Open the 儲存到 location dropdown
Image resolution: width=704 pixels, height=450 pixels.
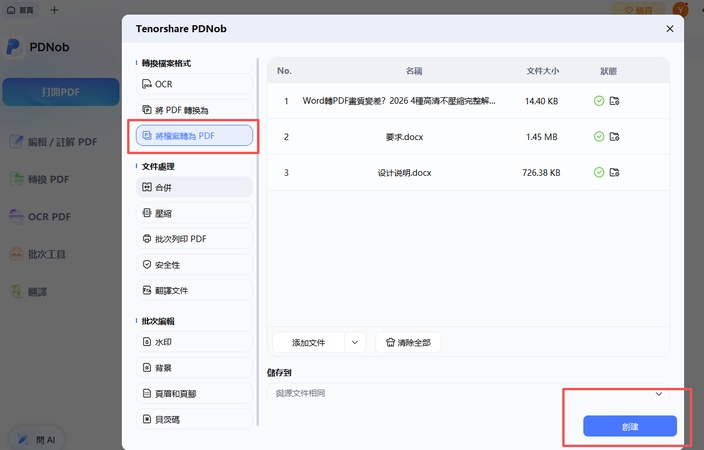click(x=468, y=393)
